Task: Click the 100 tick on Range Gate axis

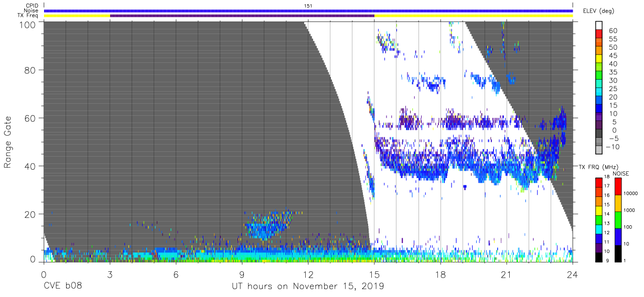Action: point(28,25)
